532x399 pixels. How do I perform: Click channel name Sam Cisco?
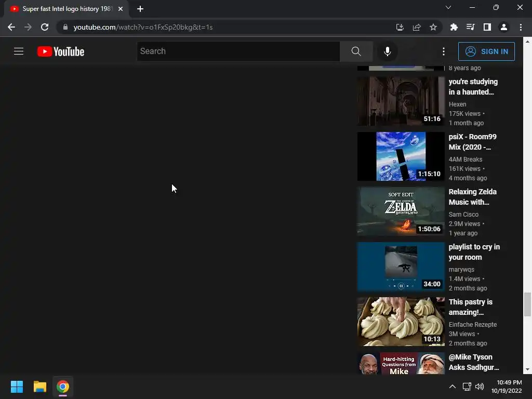point(463,215)
